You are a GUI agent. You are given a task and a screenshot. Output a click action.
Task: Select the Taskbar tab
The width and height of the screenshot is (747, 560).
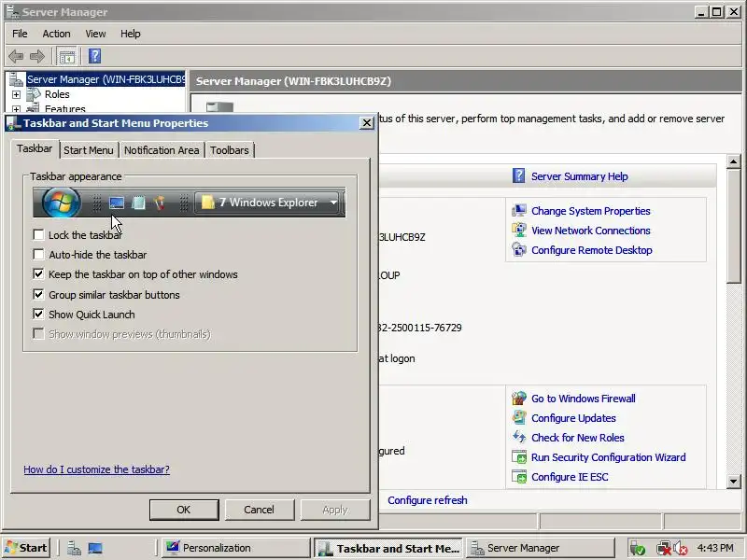click(x=35, y=148)
